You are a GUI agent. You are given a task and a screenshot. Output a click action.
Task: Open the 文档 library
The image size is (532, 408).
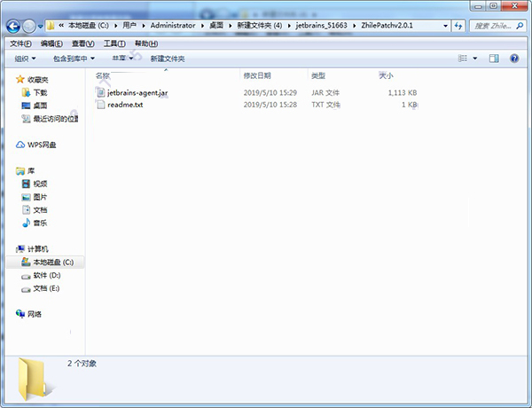point(35,210)
